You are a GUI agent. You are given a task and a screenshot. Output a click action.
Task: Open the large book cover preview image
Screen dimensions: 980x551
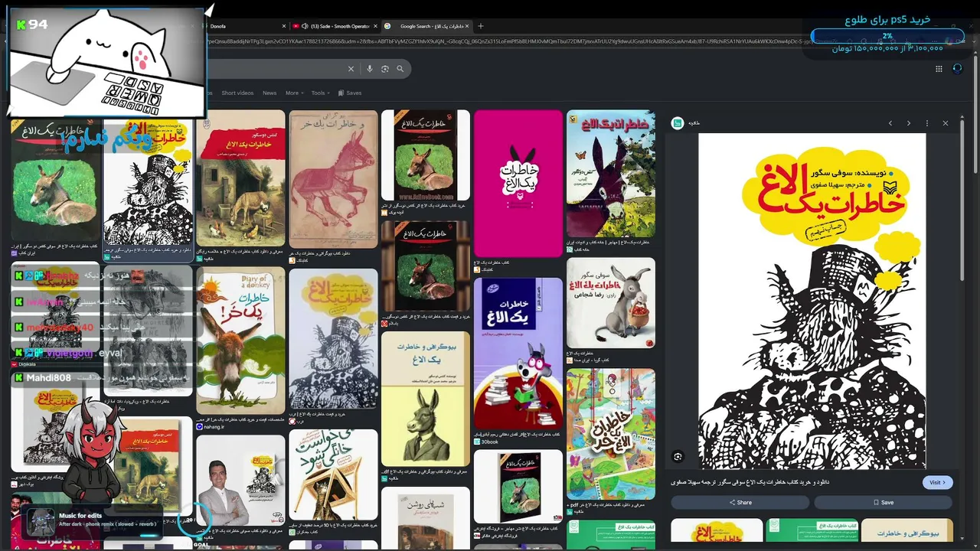tap(812, 301)
